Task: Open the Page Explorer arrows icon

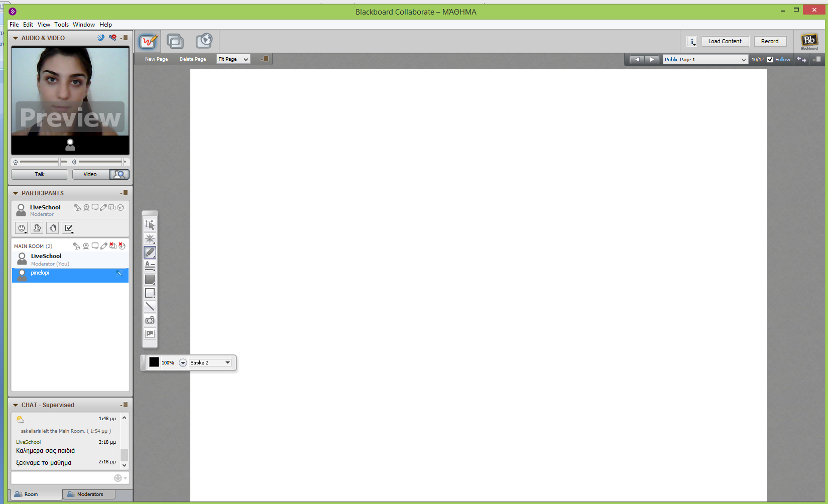Action: pos(801,59)
